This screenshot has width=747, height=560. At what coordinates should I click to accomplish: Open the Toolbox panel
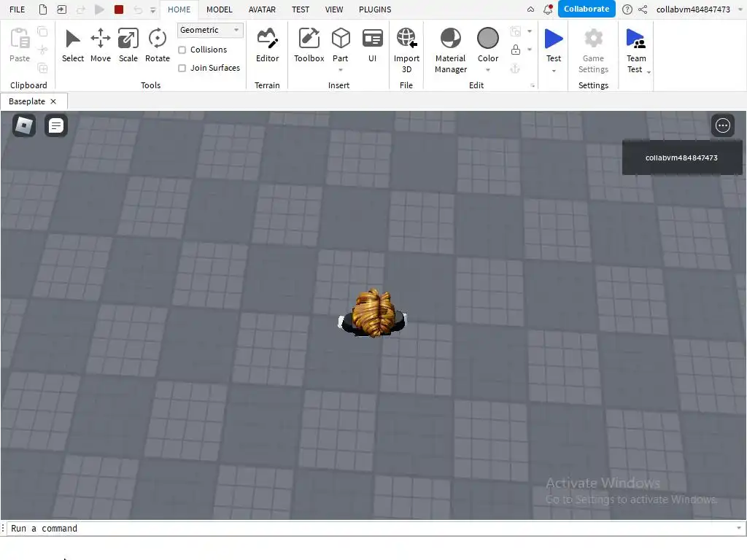point(309,45)
